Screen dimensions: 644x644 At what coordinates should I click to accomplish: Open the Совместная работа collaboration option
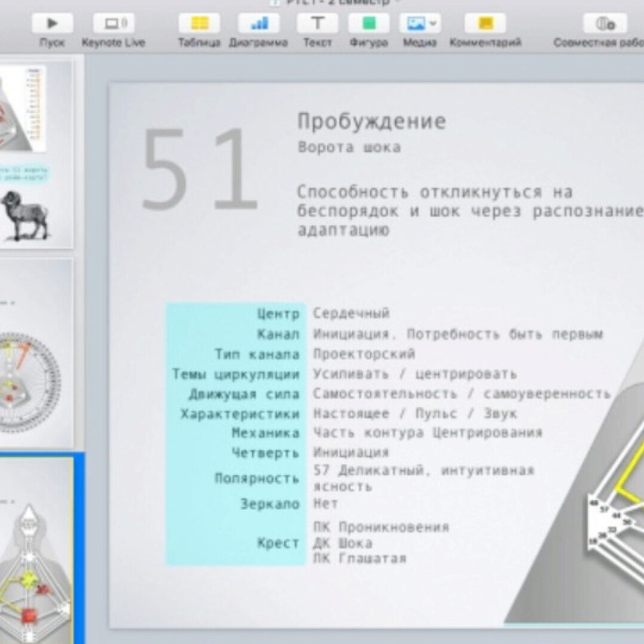coord(605,24)
